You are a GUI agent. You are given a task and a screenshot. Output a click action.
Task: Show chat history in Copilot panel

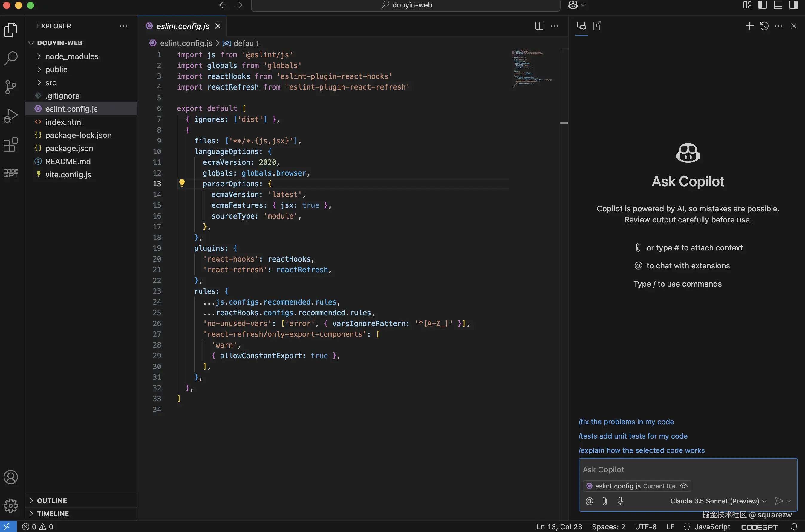pos(764,26)
